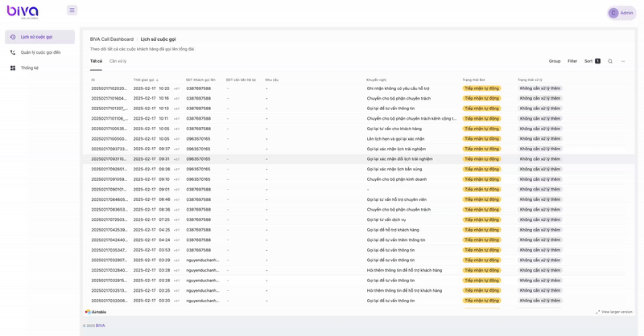Click the call time 2025-02-17 10:13
The image size is (644, 336).
(x=151, y=109)
